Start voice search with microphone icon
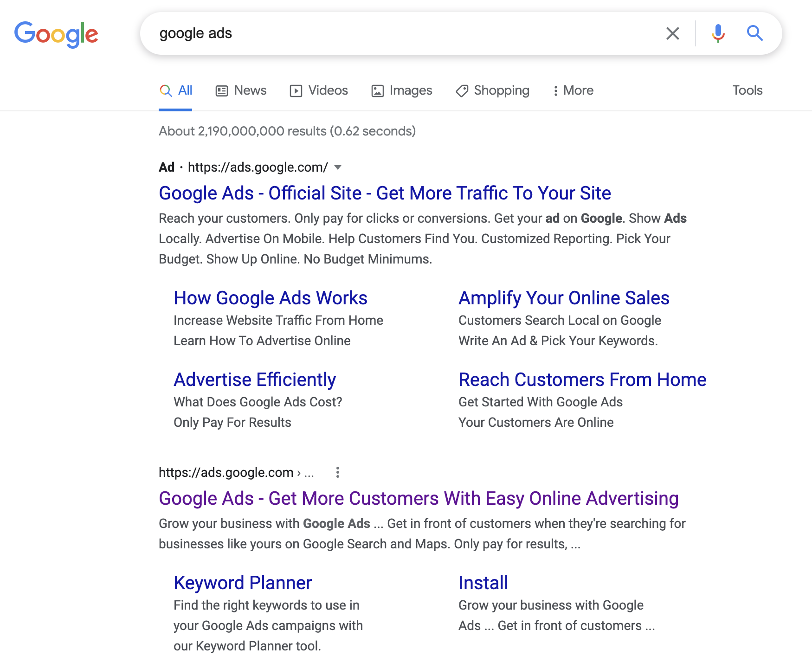812x656 pixels. tap(718, 33)
